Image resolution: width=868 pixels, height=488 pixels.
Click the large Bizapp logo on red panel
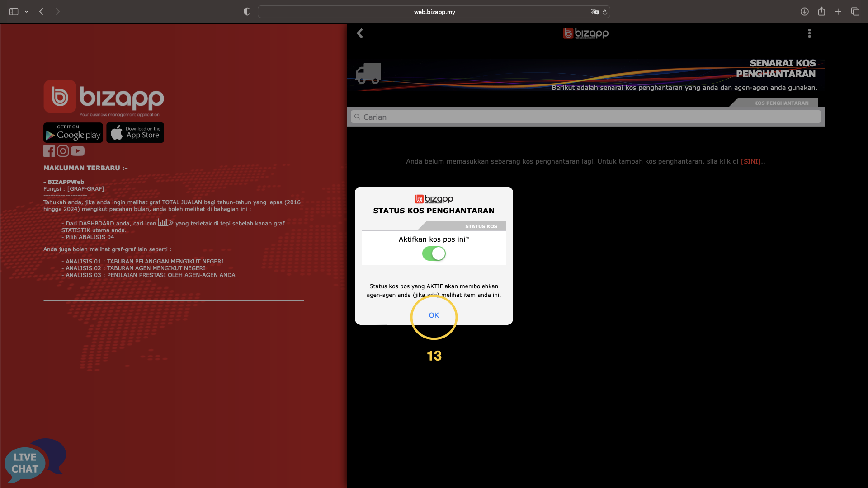coord(104,98)
